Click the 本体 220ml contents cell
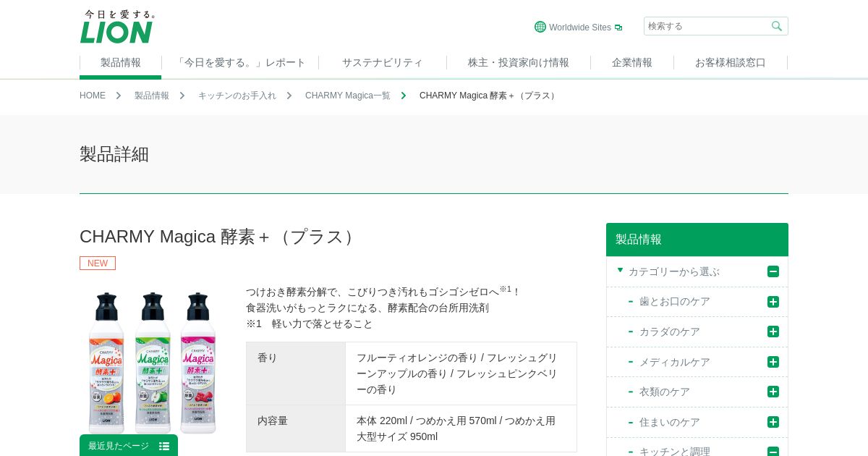This screenshot has width=868, height=456. click(x=461, y=428)
